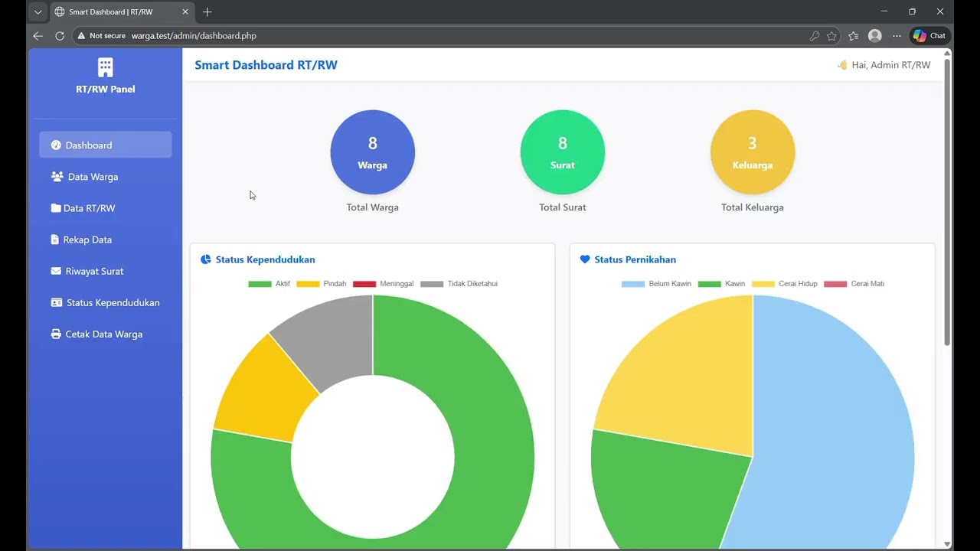Click the Riwayat Surat envelope icon
Screen dimensions: 980x551
pos(56,271)
